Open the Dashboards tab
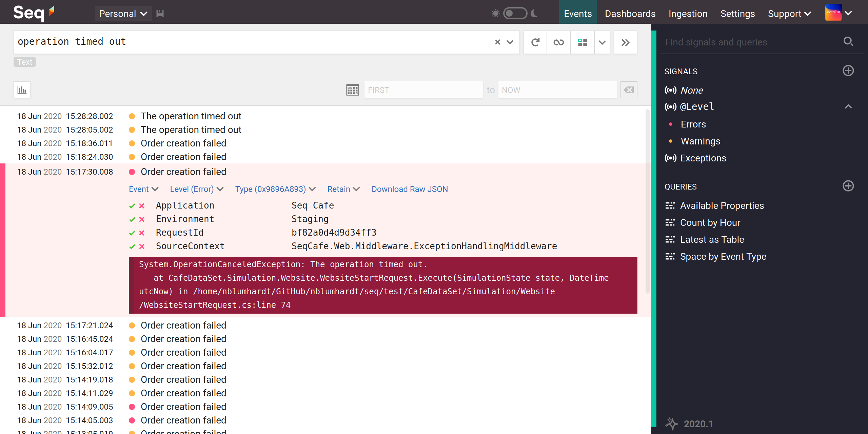 [630, 14]
